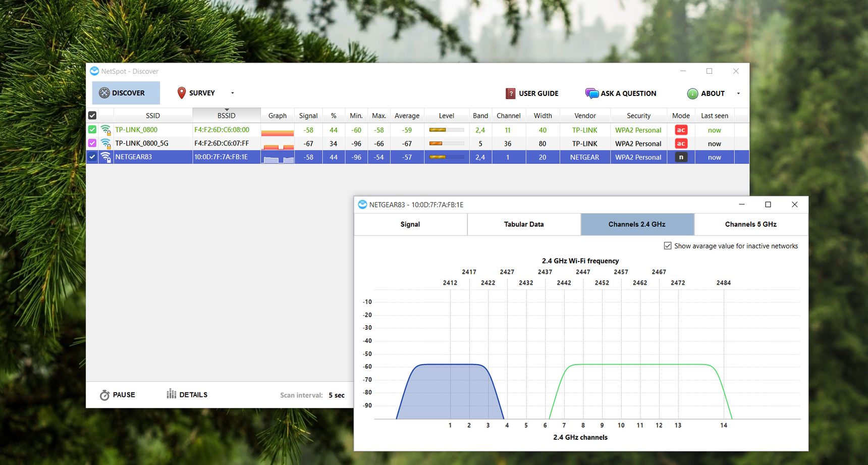Change the 5 sec scan interval value
This screenshot has width=868, height=465.
coord(337,395)
